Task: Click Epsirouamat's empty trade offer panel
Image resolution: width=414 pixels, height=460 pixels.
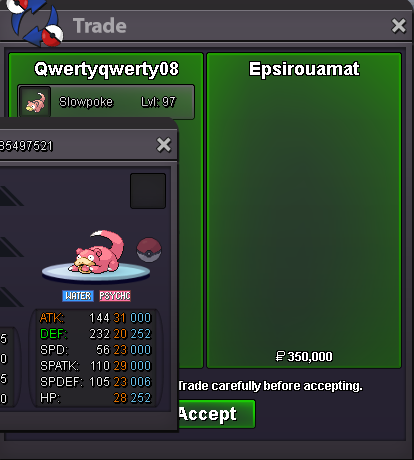Action: pos(304,210)
